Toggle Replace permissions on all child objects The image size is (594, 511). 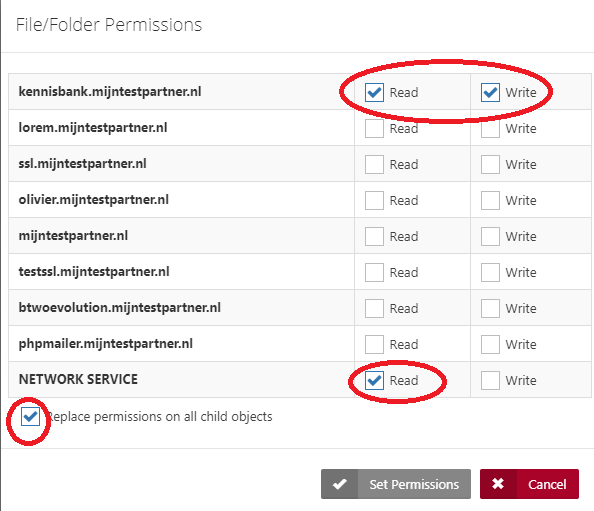30,416
